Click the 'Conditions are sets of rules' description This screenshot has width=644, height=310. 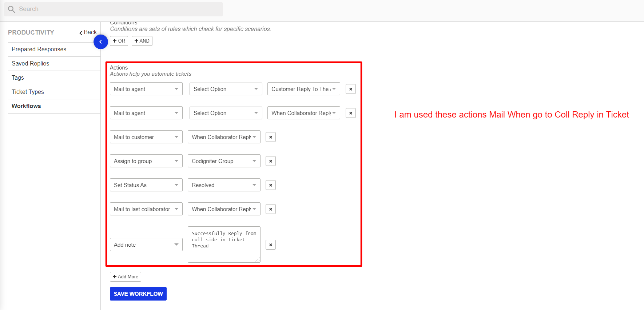tap(190, 29)
